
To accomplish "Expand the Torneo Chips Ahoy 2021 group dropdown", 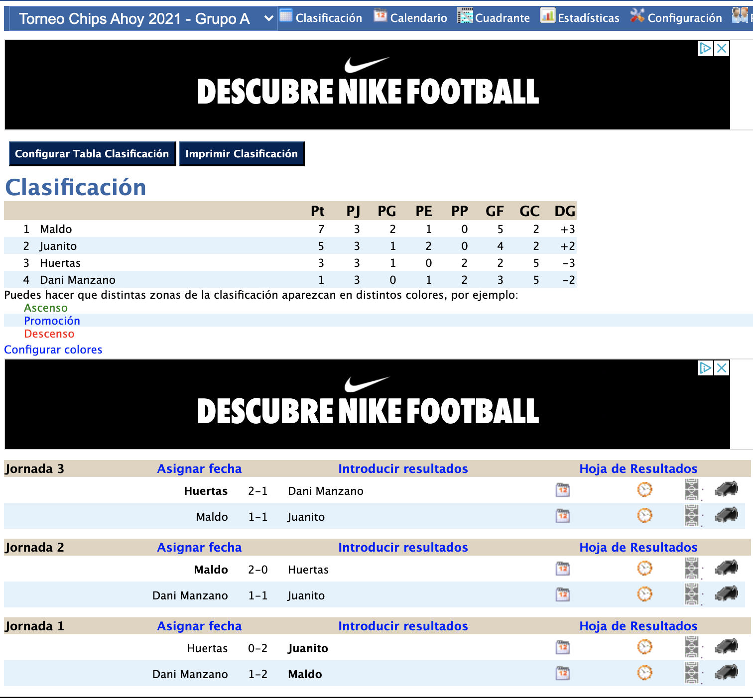I will tap(143, 18).
